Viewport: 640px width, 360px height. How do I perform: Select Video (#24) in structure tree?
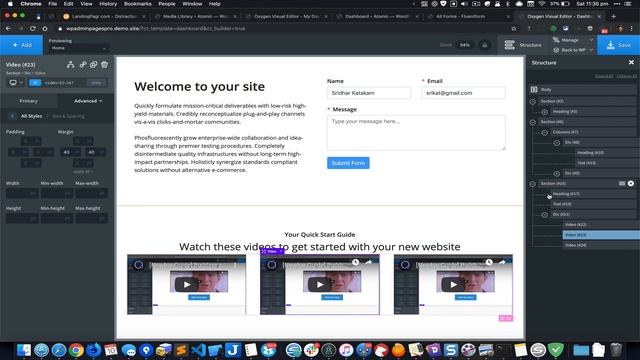click(x=600, y=245)
